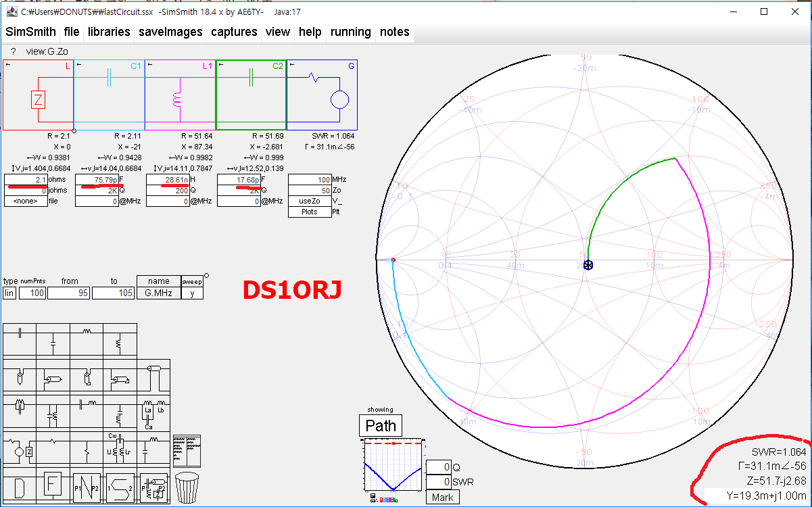Choose the shunt parallel-LC component

pyautogui.click(x=53, y=410)
